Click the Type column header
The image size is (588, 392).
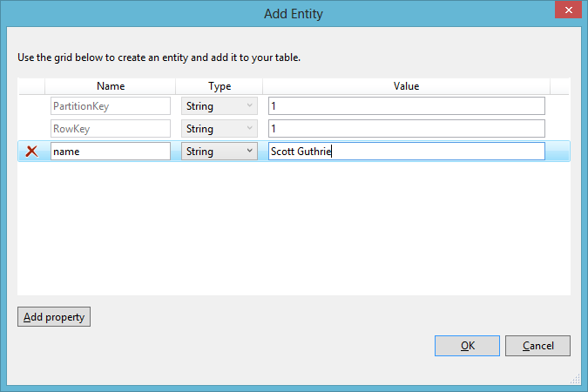[x=219, y=86]
